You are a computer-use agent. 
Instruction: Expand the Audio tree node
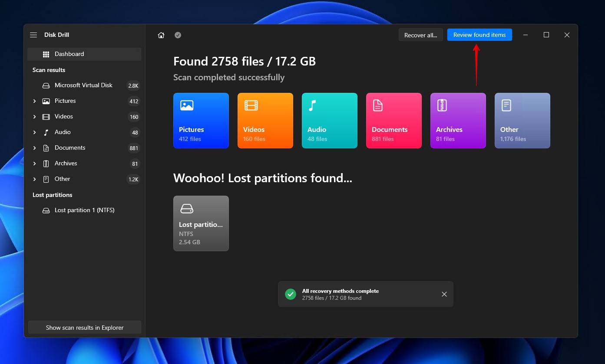coord(34,132)
